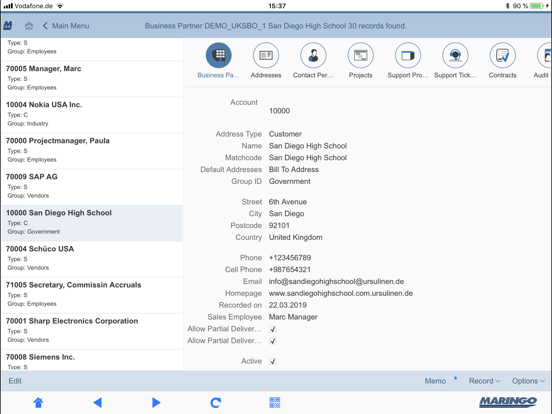Tap the Wi-Fi status icon
This screenshot has height=414, width=552.
pos(60,6)
